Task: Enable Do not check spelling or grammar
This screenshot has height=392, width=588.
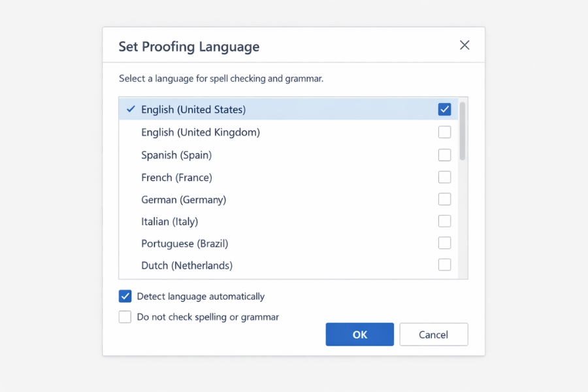Action: 125,317
